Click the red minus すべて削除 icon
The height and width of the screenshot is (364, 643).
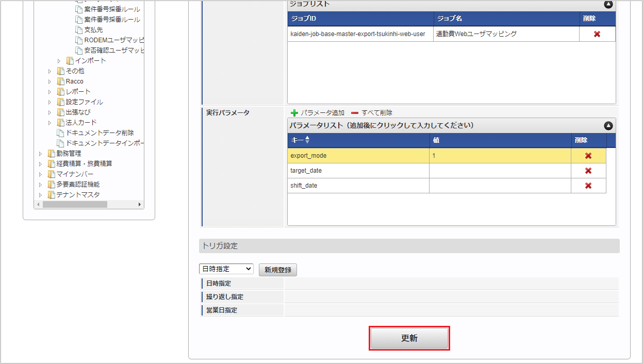[x=354, y=113]
